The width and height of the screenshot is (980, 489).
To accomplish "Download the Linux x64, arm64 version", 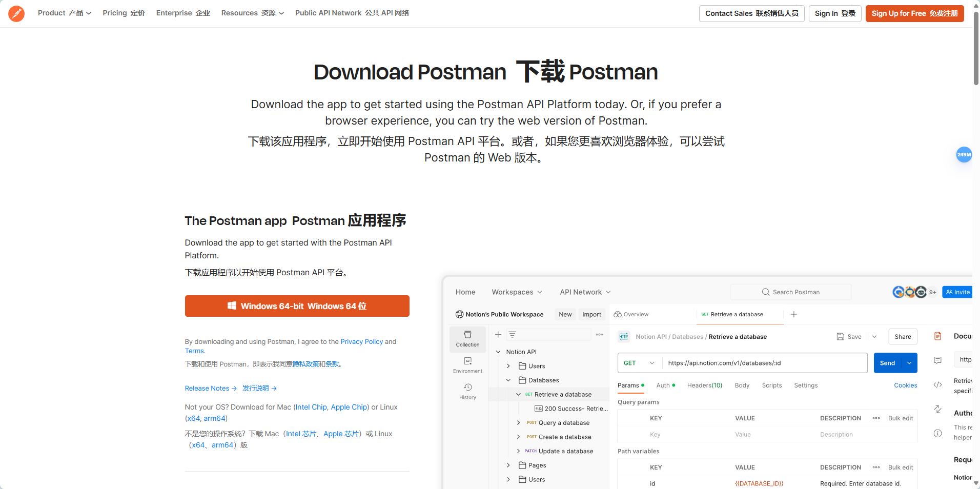I will coord(207,418).
